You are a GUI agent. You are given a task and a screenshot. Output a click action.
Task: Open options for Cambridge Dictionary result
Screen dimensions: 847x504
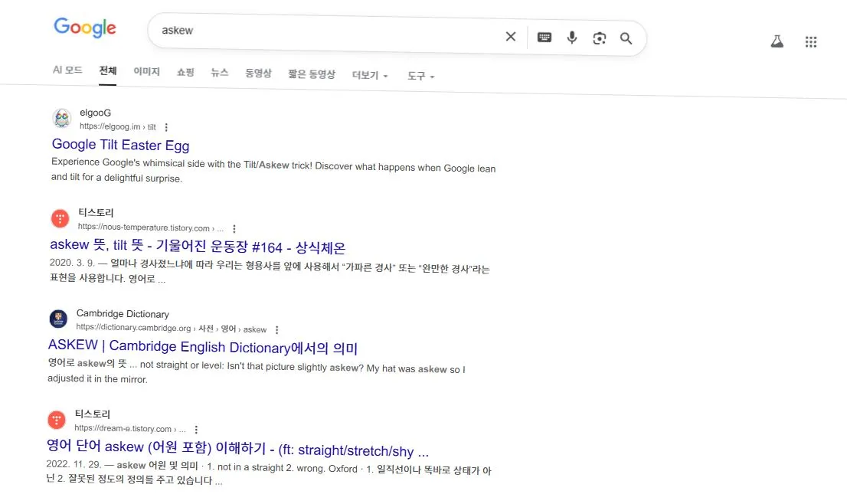[x=276, y=329]
